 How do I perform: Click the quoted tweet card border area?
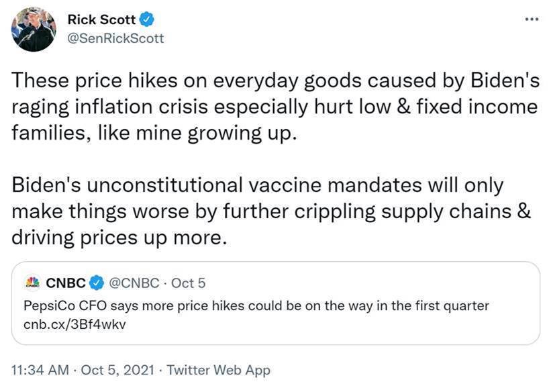(x=276, y=303)
